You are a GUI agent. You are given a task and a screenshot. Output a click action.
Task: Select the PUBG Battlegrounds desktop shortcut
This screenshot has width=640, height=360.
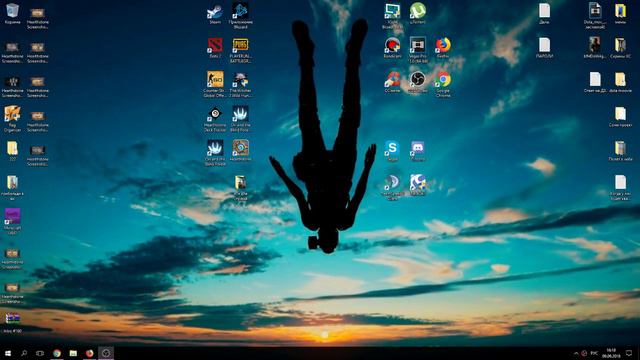[240, 50]
